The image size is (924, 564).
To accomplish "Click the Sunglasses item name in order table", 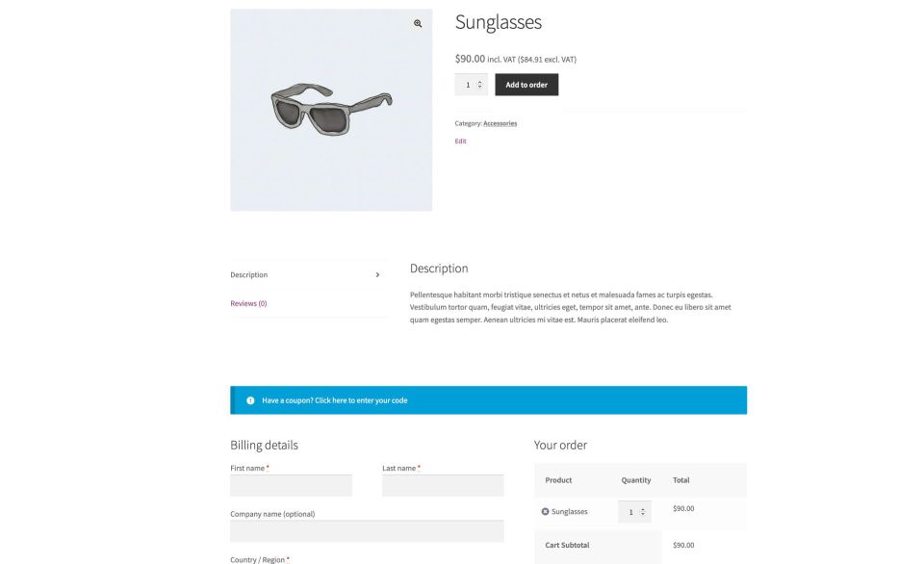I will click(x=569, y=512).
